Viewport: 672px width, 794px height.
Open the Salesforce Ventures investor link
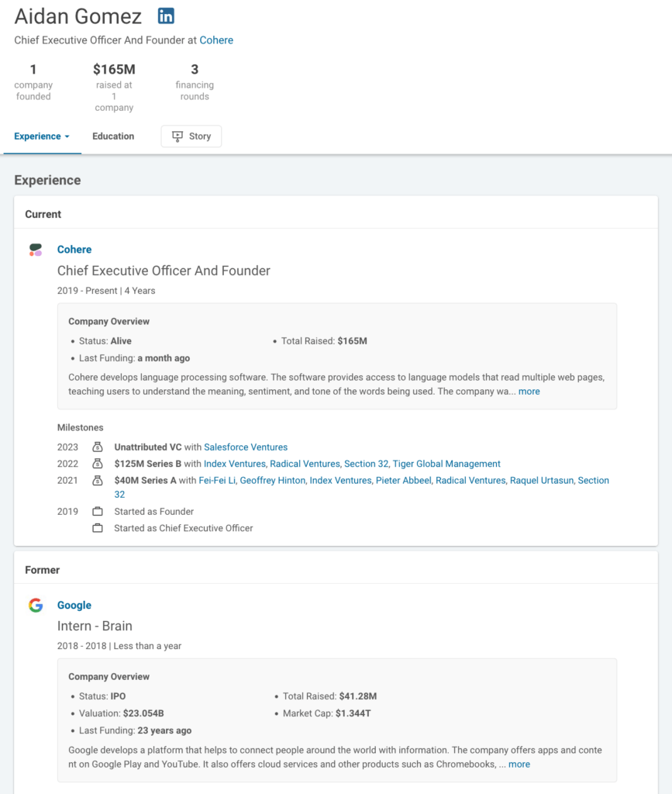coord(246,447)
